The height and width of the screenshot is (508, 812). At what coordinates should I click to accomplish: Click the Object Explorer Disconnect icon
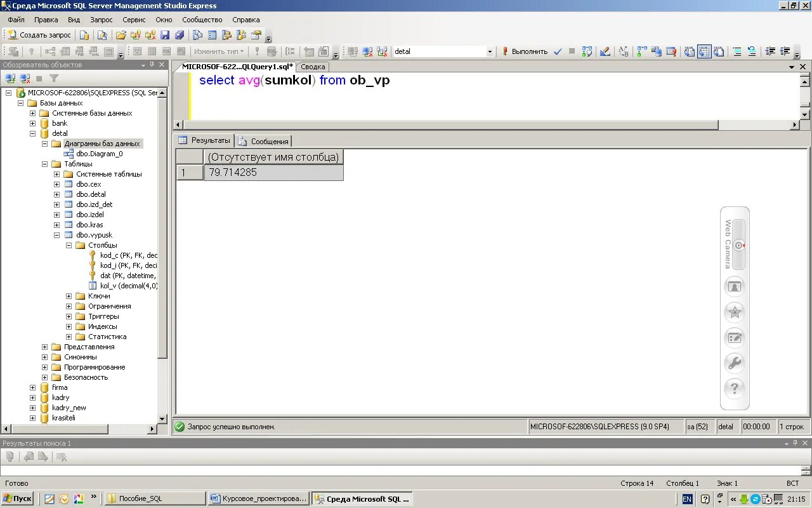pos(25,78)
